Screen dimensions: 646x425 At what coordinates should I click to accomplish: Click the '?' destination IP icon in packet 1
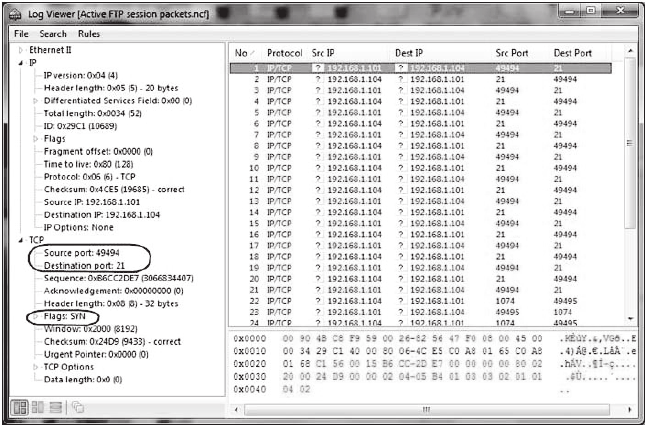[x=400, y=68]
